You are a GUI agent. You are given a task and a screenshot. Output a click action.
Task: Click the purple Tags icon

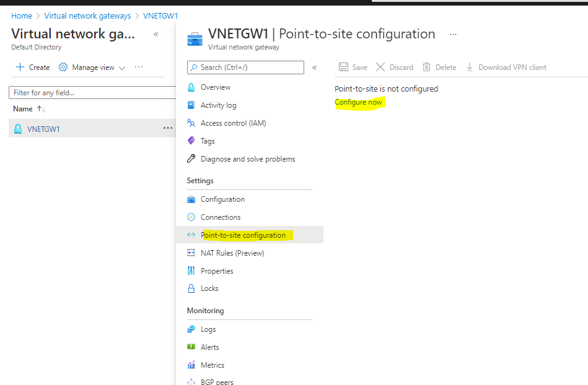coord(191,141)
